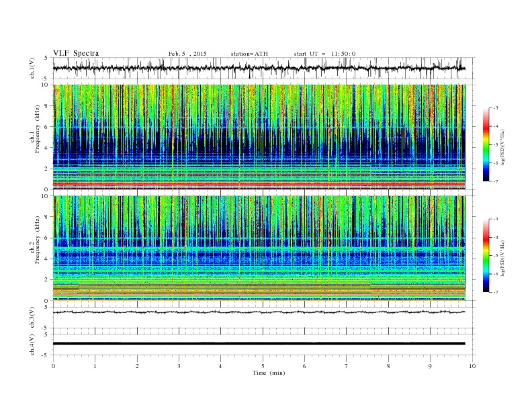Click the "ch.3(V)" axis label
Screen dimensions: 532x411
click(x=32, y=318)
